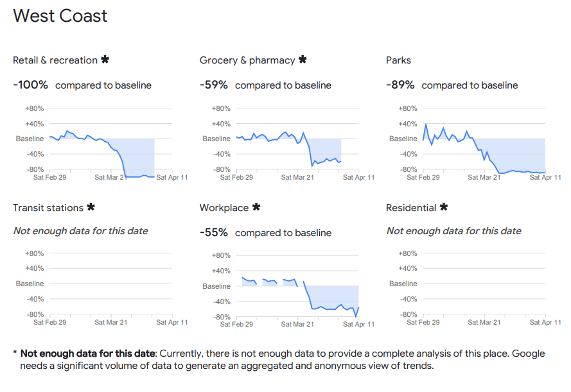Click the footnote asterisk before the bold note

coord(15,353)
